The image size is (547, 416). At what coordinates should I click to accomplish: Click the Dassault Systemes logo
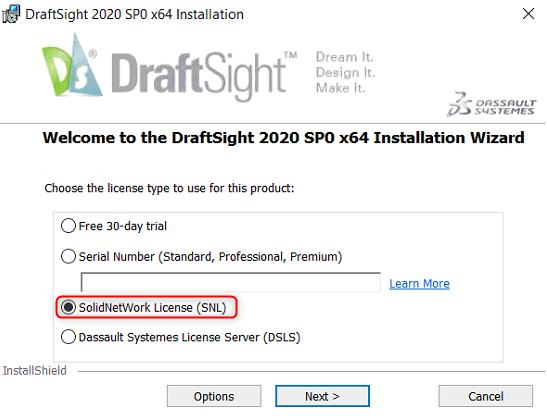(x=492, y=104)
